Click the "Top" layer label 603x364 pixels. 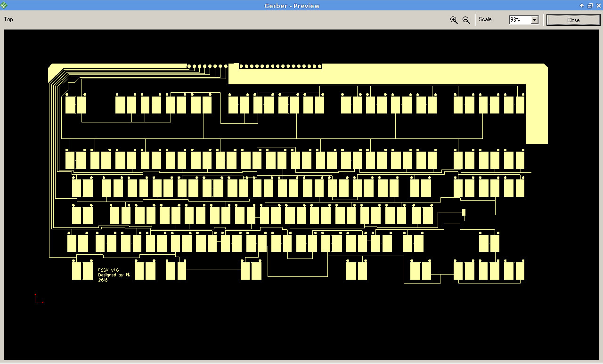click(8, 19)
